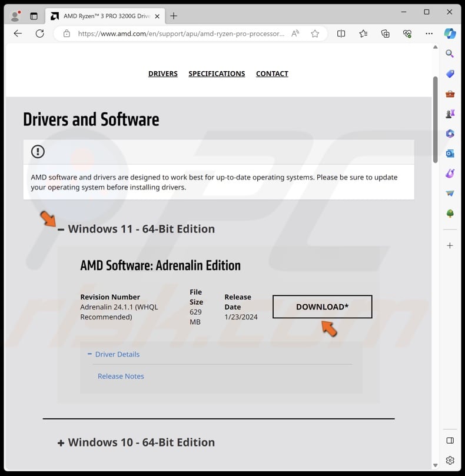Viewport: 465px width, 476px height.
Task: View site information lock icon
Action: point(67,34)
